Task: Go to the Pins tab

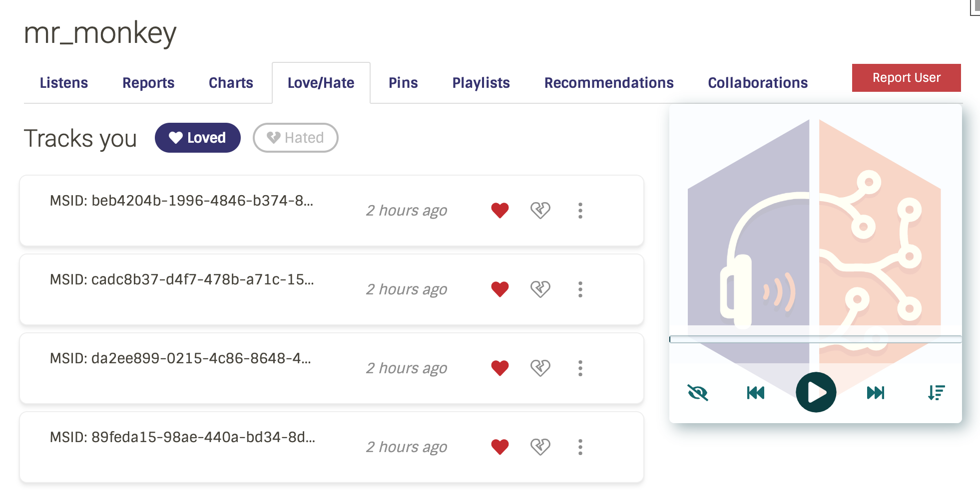Action: point(403,83)
